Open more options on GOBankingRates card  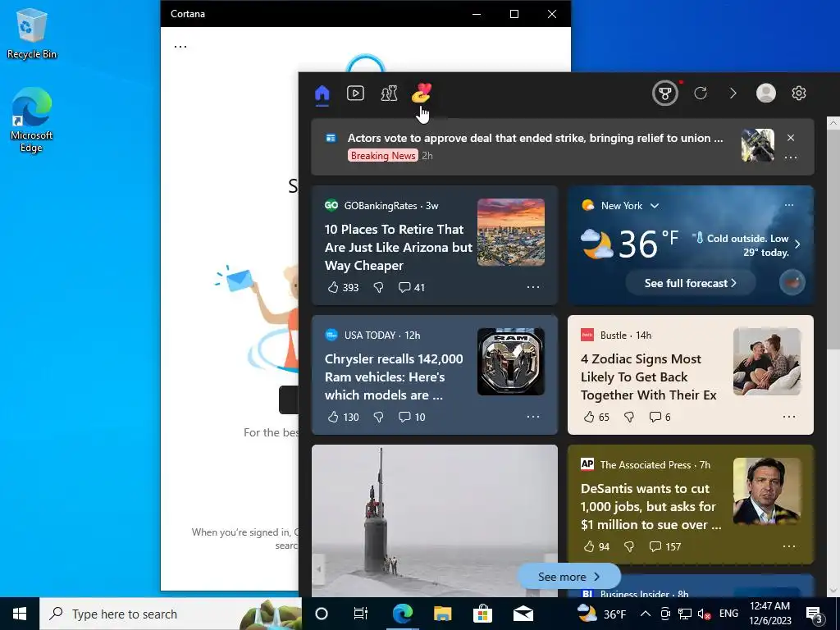point(533,287)
